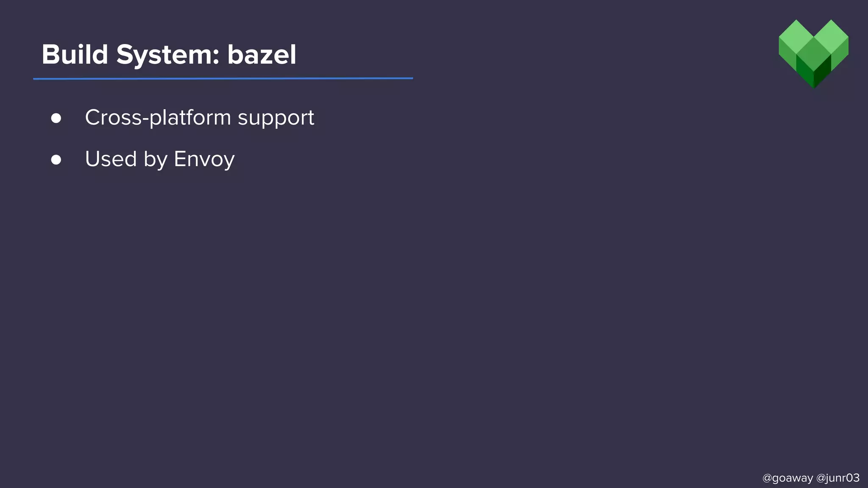Select the 'Used by Envoy' bullet text
This screenshot has height=488, width=868.
[x=159, y=159]
